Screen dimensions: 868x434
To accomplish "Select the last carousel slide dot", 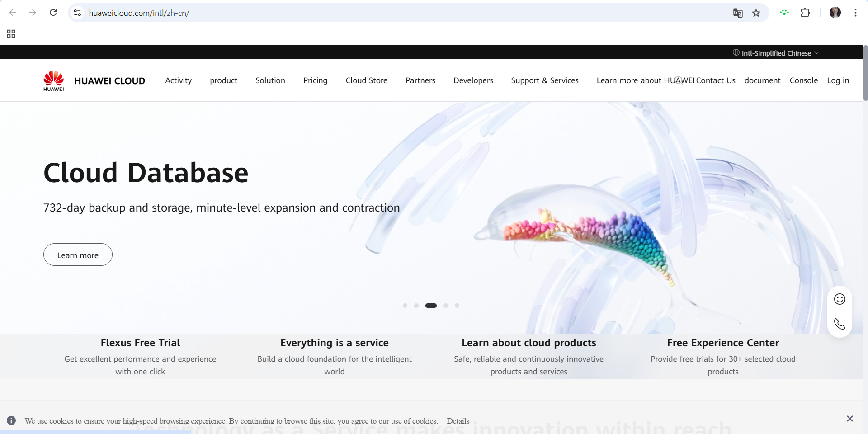I will 457,306.
